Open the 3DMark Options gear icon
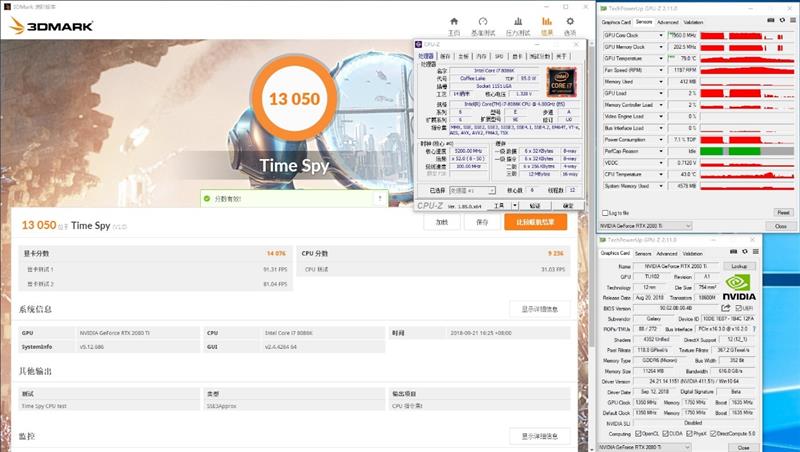 coord(570,21)
